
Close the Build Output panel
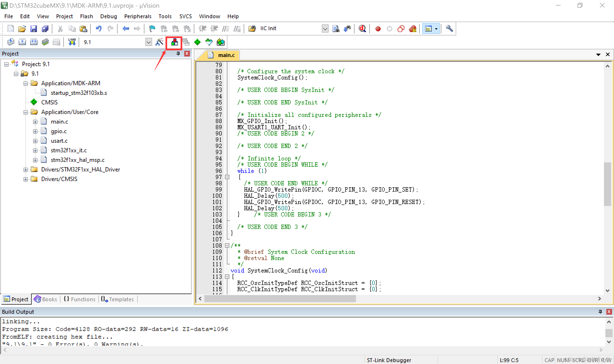pyautogui.click(x=609, y=312)
